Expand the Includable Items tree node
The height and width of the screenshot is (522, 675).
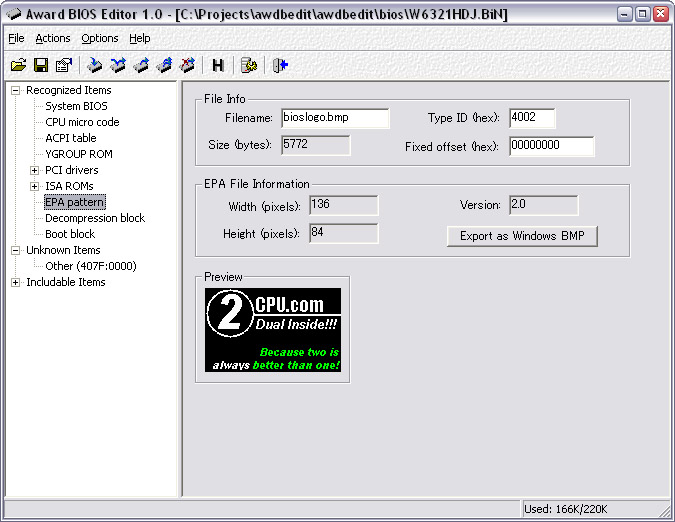coord(15,282)
